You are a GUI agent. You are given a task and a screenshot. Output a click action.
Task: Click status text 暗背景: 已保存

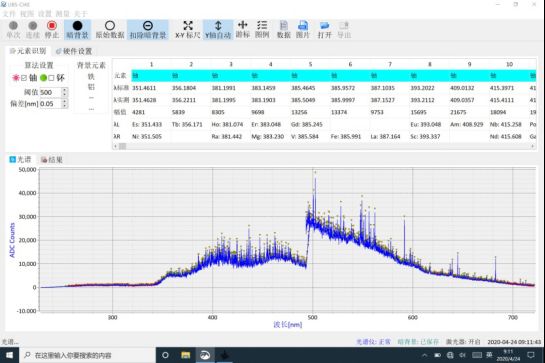pyautogui.click(x=418, y=342)
